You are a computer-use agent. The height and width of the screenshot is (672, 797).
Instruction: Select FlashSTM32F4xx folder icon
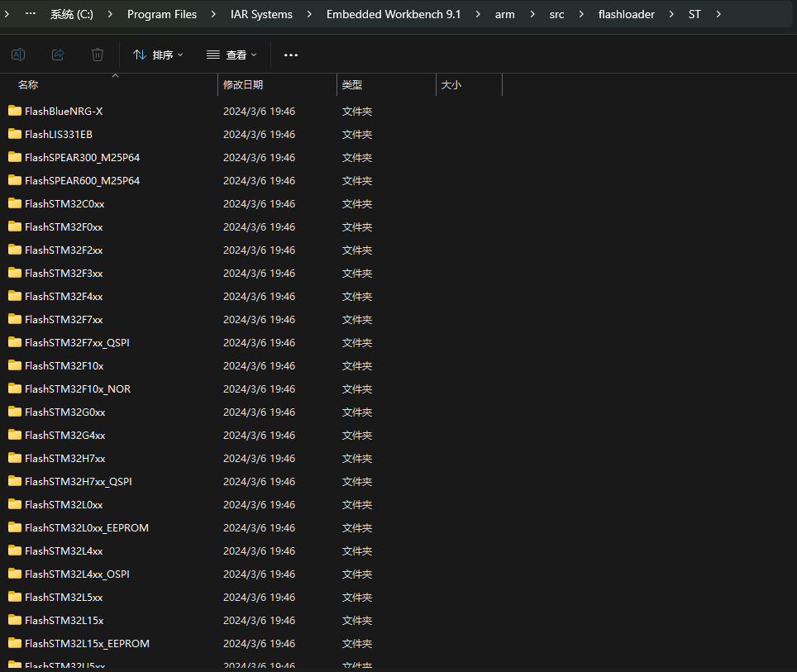(x=15, y=296)
